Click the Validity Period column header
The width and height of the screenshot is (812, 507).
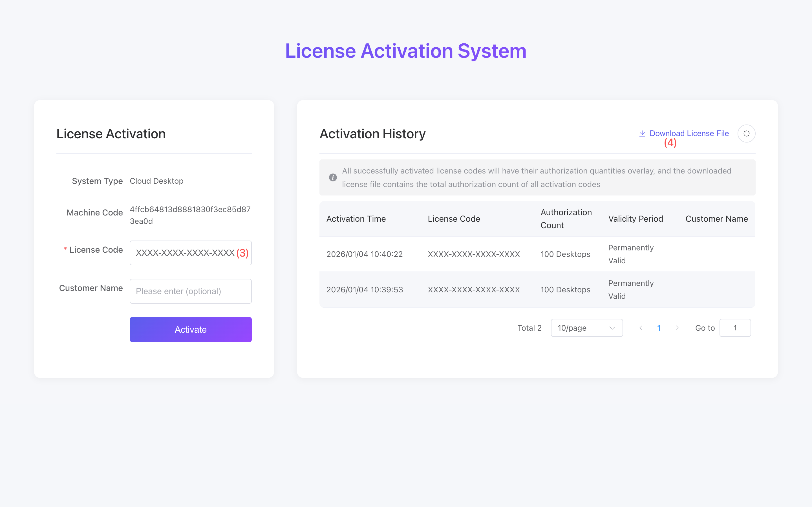(x=636, y=219)
